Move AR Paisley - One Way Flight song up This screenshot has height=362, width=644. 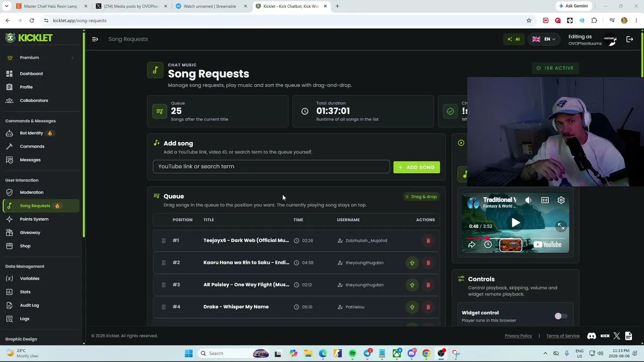coord(412,285)
